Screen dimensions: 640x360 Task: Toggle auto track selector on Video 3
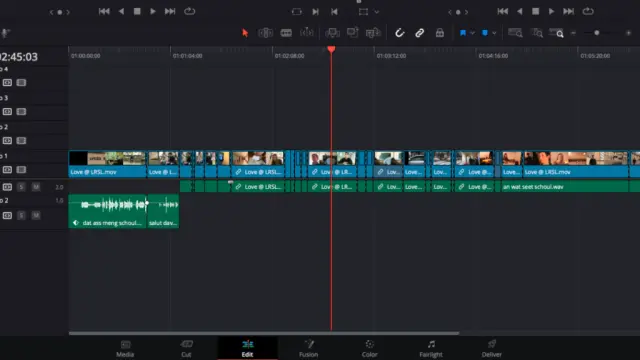pos(7,111)
